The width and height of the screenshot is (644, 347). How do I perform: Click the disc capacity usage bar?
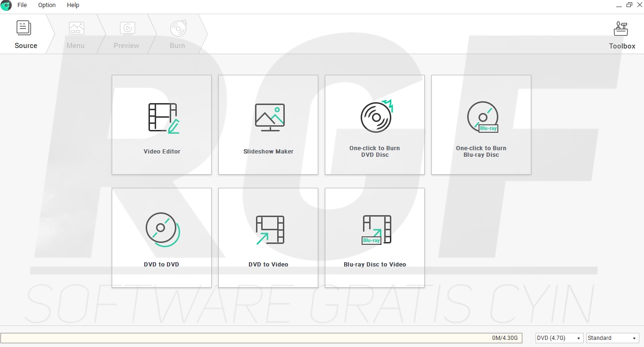pyautogui.click(x=261, y=338)
